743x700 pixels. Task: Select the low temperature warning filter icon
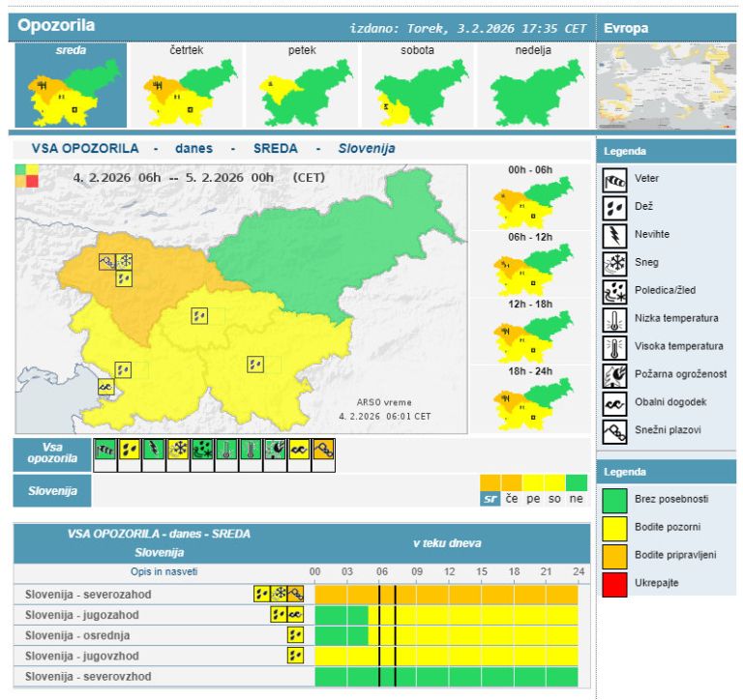pos(226,450)
